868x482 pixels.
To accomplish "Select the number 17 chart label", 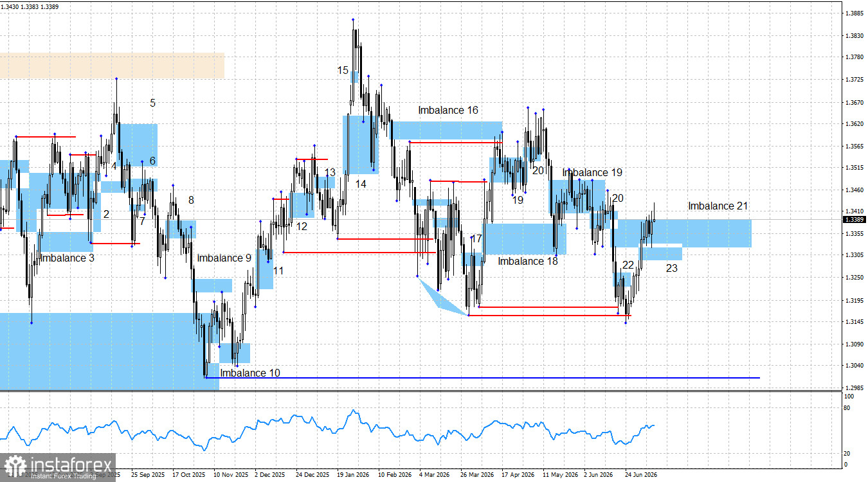I will 476,239.
